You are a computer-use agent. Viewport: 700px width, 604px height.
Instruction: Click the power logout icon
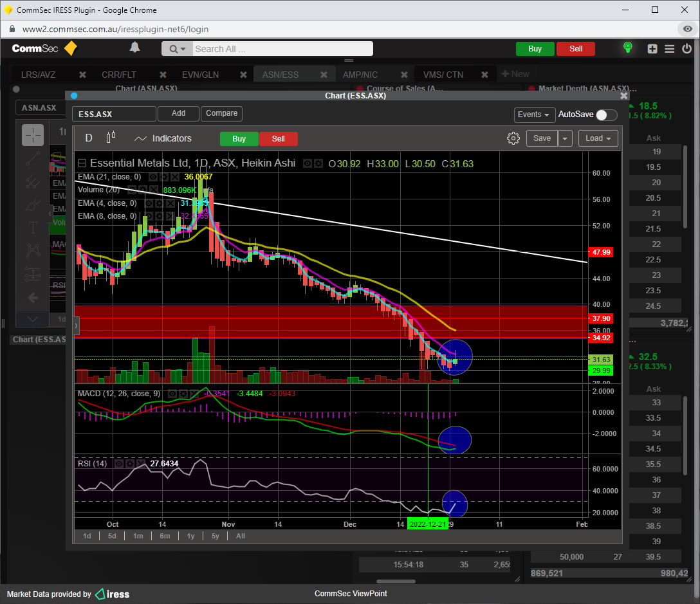click(x=687, y=49)
